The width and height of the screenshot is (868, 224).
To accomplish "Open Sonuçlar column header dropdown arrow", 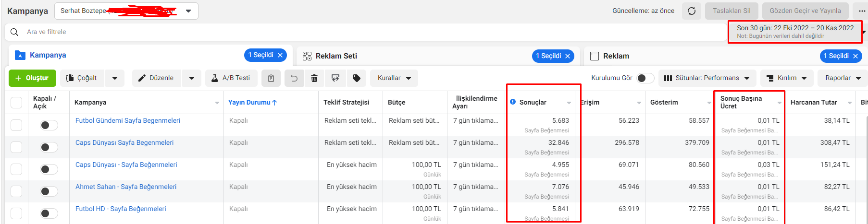I will tap(569, 103).
